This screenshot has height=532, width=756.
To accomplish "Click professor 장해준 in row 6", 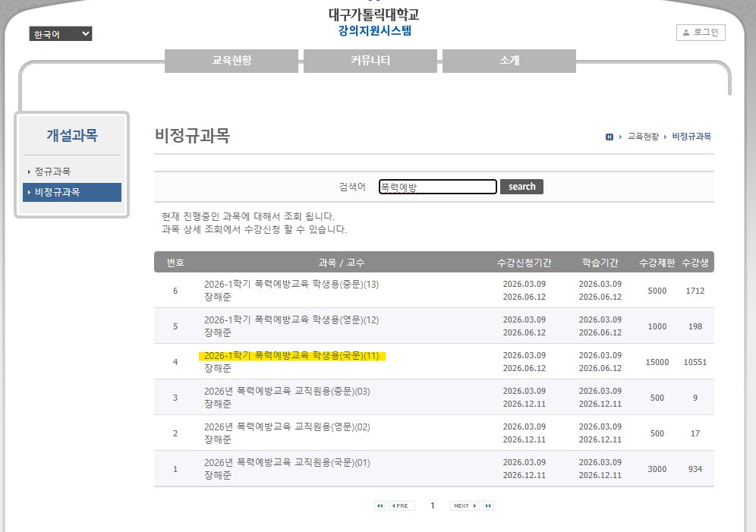I will pyautogui.click(x=217, y=297).
